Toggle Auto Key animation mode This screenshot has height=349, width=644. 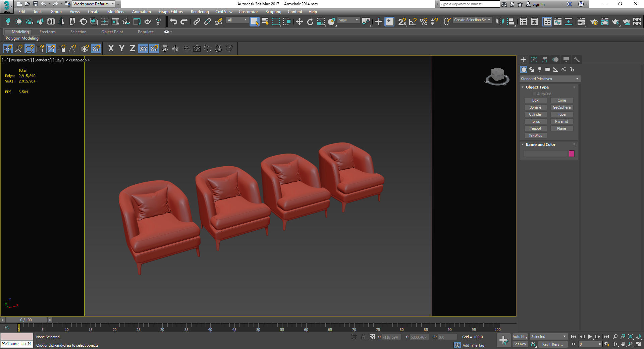click(520, 337)
